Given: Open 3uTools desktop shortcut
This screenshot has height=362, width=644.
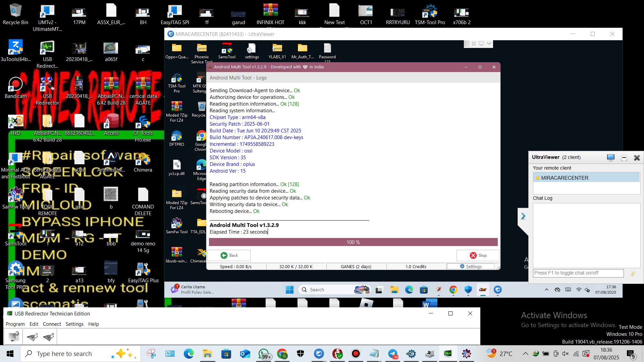Looking at the screenshot, I should pyautogui.click(x=15, y=51).
